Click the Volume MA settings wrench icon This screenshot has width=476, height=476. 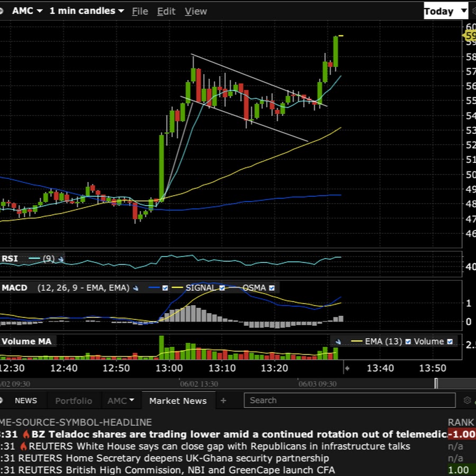[x=338, y=342]
